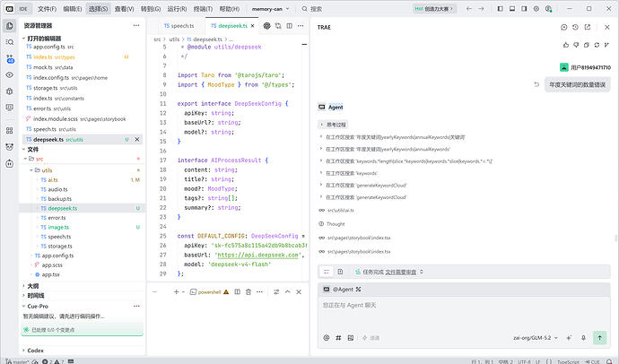Image resolution: width=619 pixels, height=364 pixels.
Task: Split the deepseek.ts editor
Action: 290,26
